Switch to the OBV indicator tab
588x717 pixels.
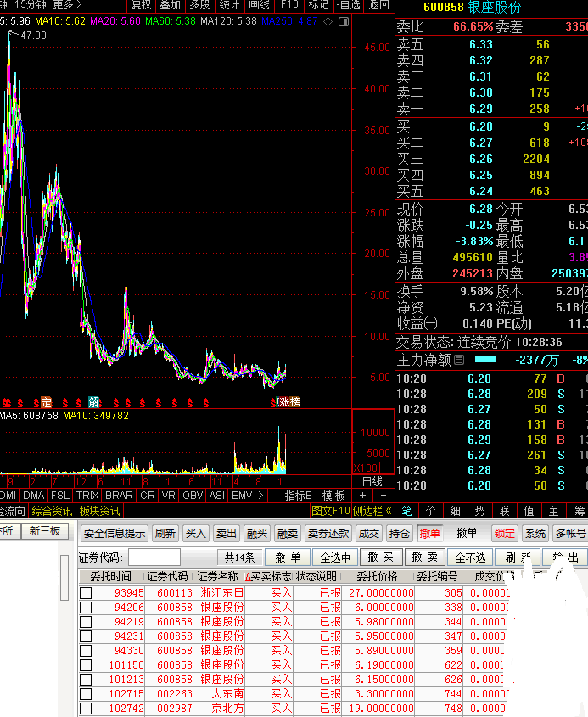[x=193, y=496]
